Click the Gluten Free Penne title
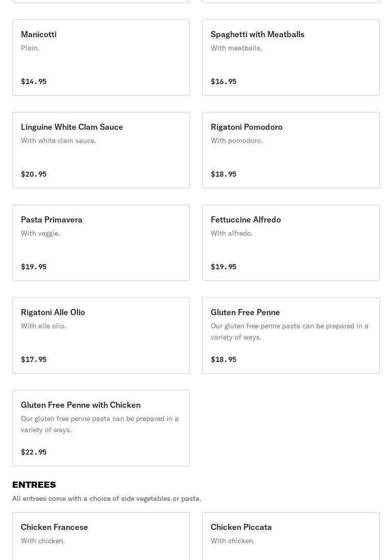Viewport: 392px width, 560px height. pyautogui.click(x=245, y=312)
